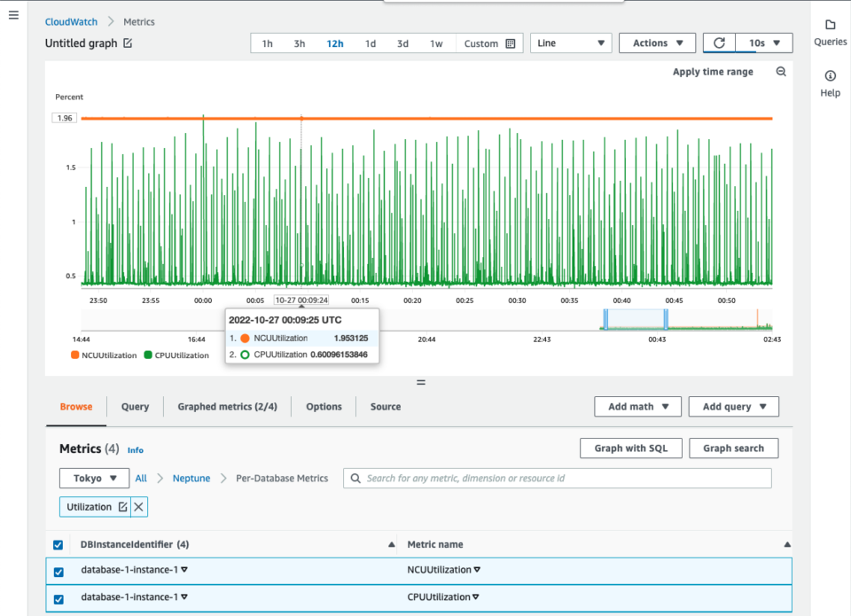851x616 pixels.
Task: Uncheck the CPUUtilization metric row checkbox
Action: pos(58,597)
